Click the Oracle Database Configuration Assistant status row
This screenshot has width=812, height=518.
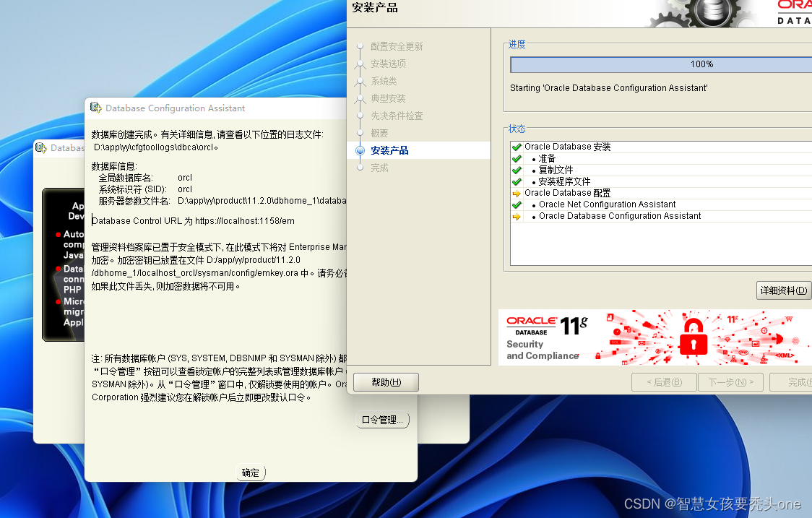661,217
